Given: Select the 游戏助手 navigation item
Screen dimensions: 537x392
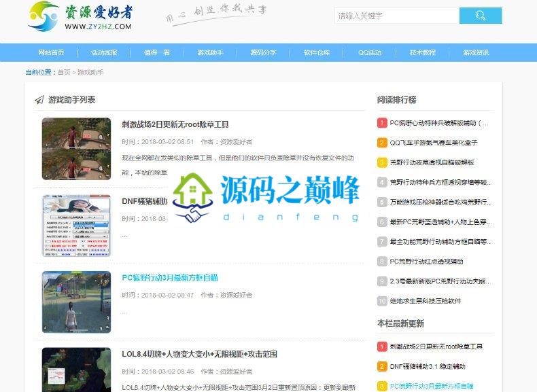Looking at the screenshot, I should pyautogui.click(x=210, y=52).
